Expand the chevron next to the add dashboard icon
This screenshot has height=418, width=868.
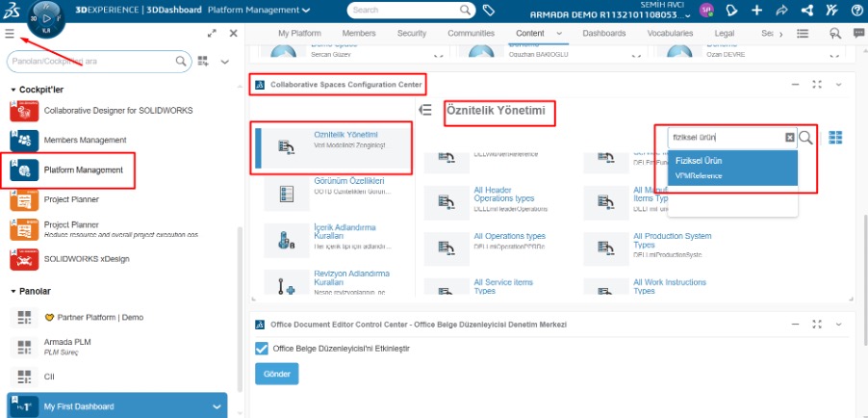[225, 62]
